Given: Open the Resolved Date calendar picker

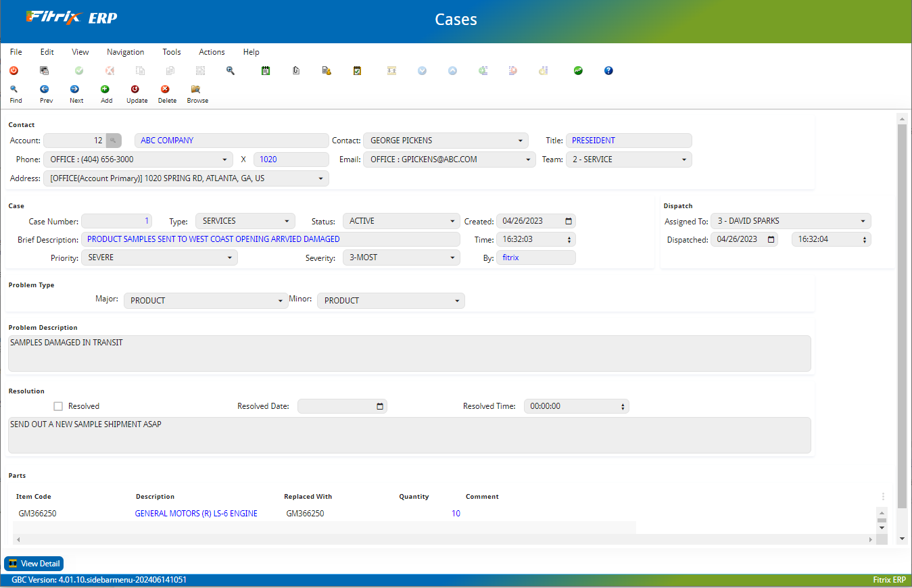Looking at the screenshot, I should click(x=381, y=406).
